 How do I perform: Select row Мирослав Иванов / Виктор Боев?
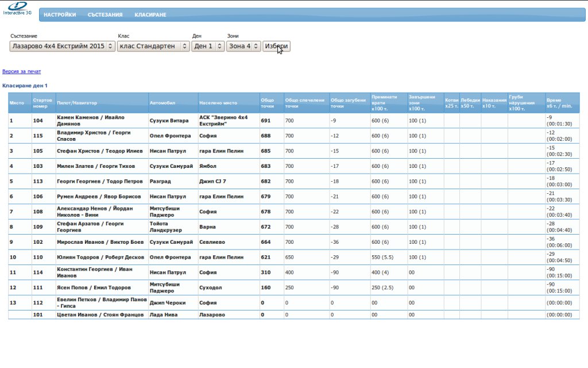294,242
